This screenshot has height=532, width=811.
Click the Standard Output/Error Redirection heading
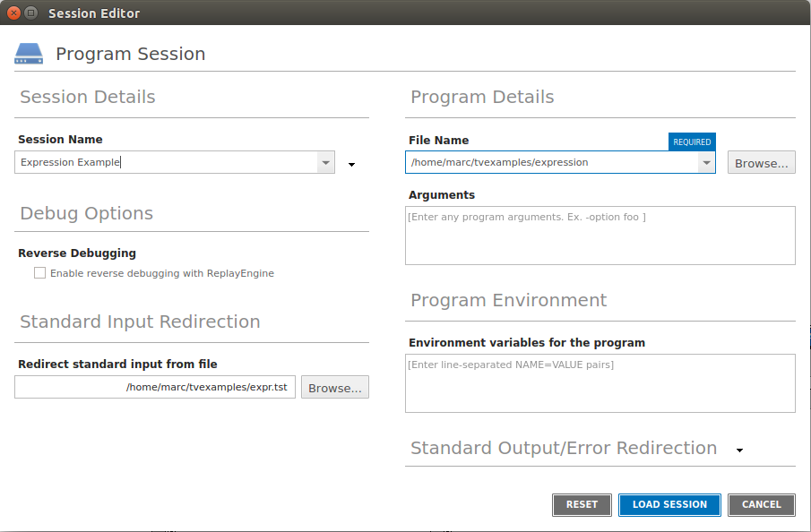tap(564, 448)
